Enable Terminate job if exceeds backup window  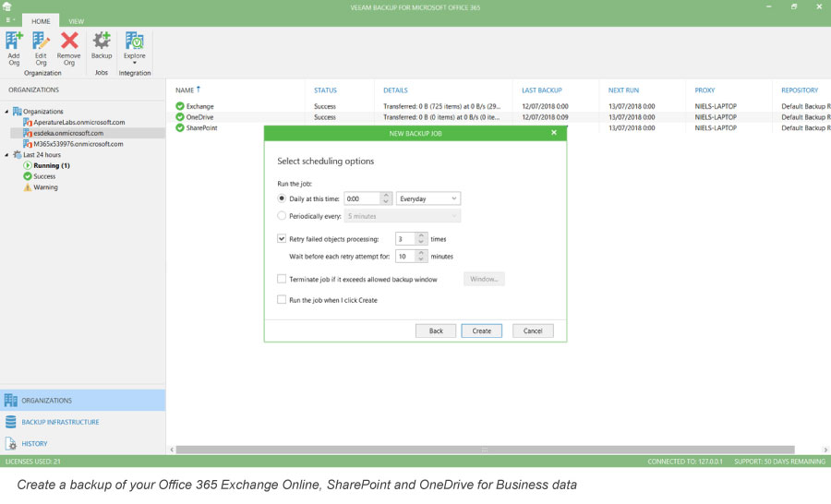[282, 279]
